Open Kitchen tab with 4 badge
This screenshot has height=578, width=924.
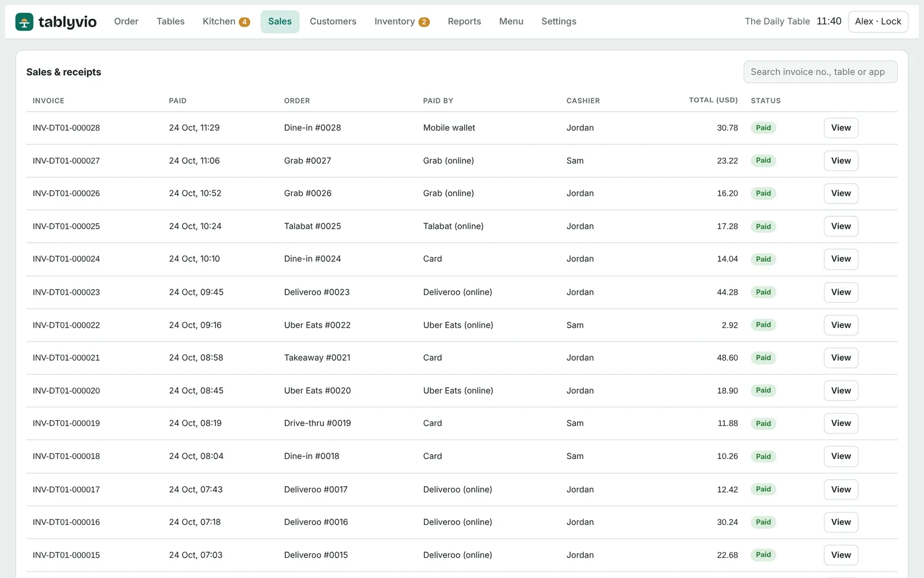coord(226,21)
